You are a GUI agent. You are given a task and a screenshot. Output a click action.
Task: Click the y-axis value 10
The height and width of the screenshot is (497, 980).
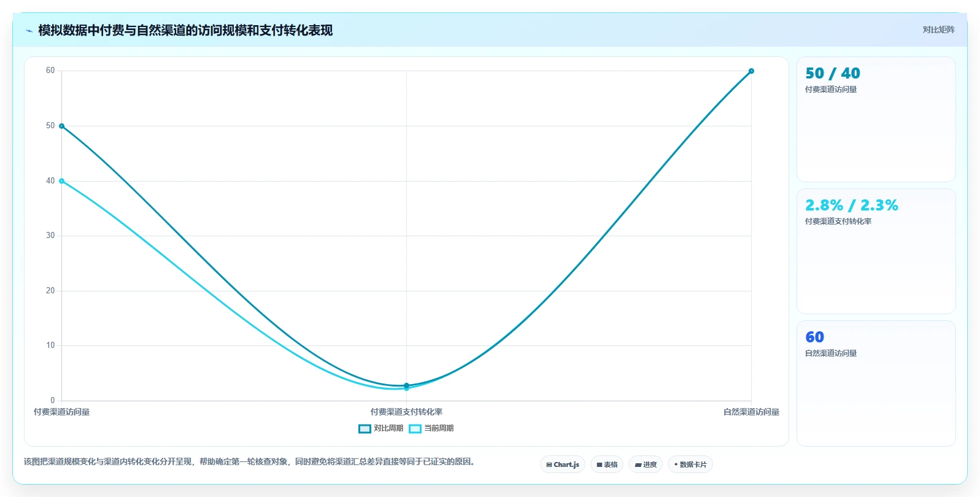(x=50, y=345)
